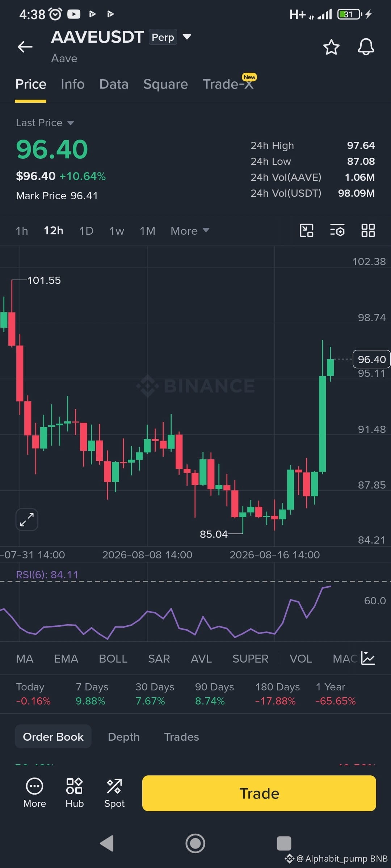Click the 1 Year -65.65% performance
The height and width of the screenshot is (868, 391).
(x=336, y=694)
